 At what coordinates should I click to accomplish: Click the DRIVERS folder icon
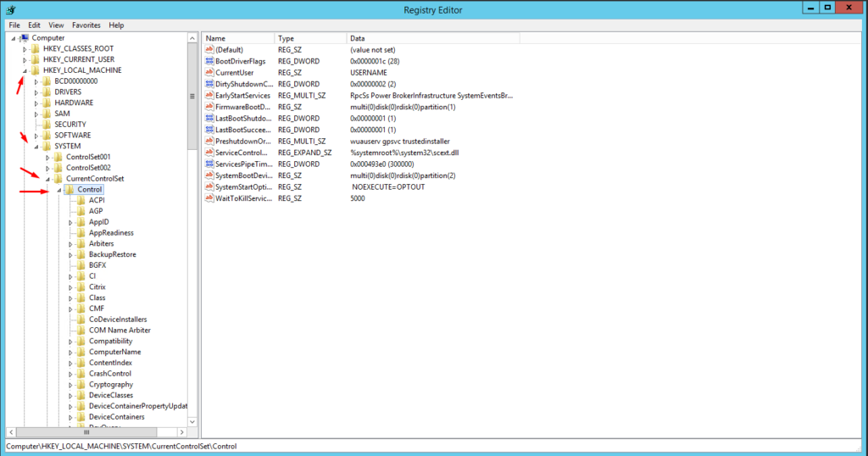pos(47,92)
